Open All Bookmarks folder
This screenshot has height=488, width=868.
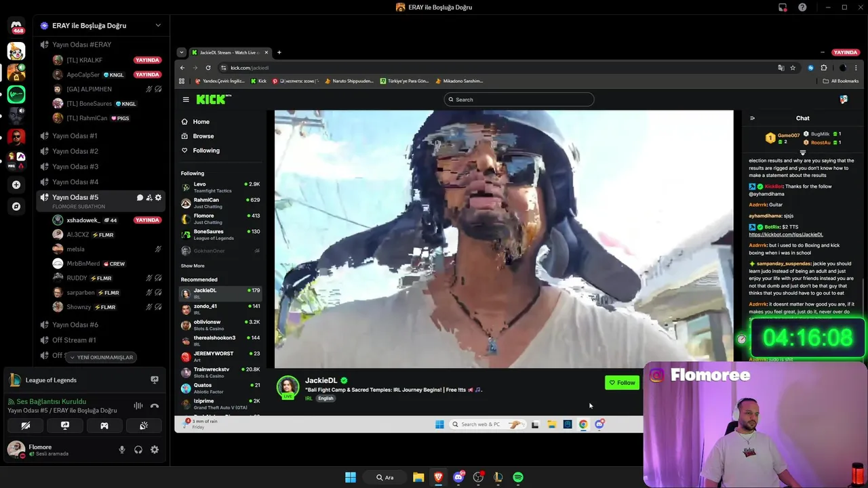840,81
